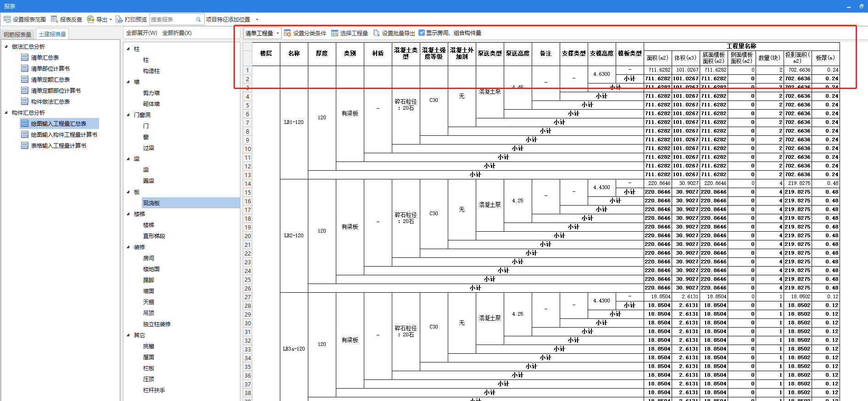Collapse the 柱 category node
This screenshot has height=401, width=868.
coord(128,49)
